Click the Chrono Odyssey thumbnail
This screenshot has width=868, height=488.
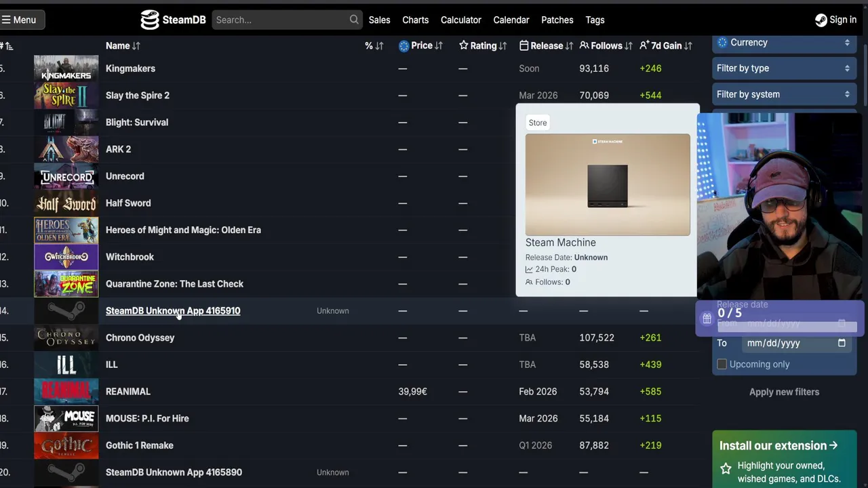click(x=66, y=338)
